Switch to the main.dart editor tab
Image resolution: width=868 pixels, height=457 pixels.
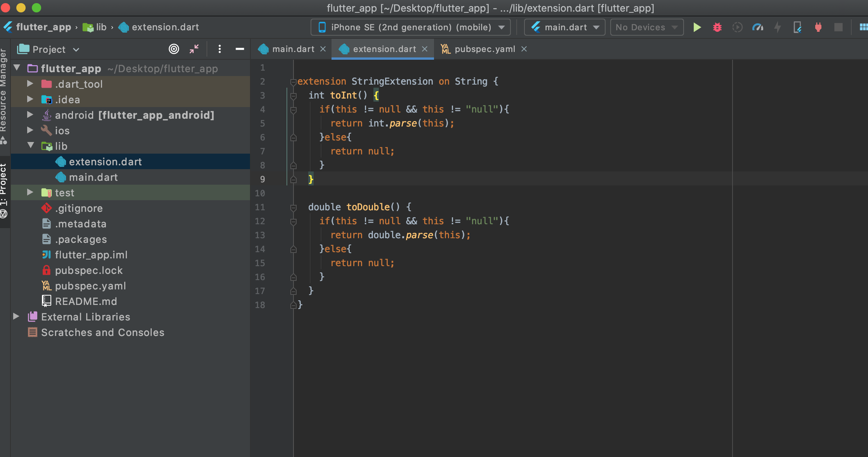pos(292,49)
